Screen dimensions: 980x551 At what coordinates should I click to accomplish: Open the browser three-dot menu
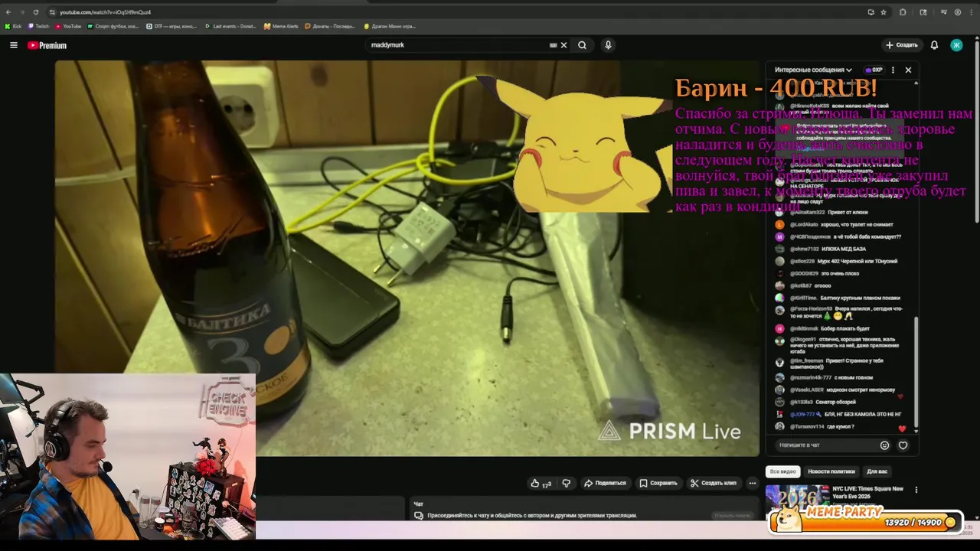click(971, 12)
